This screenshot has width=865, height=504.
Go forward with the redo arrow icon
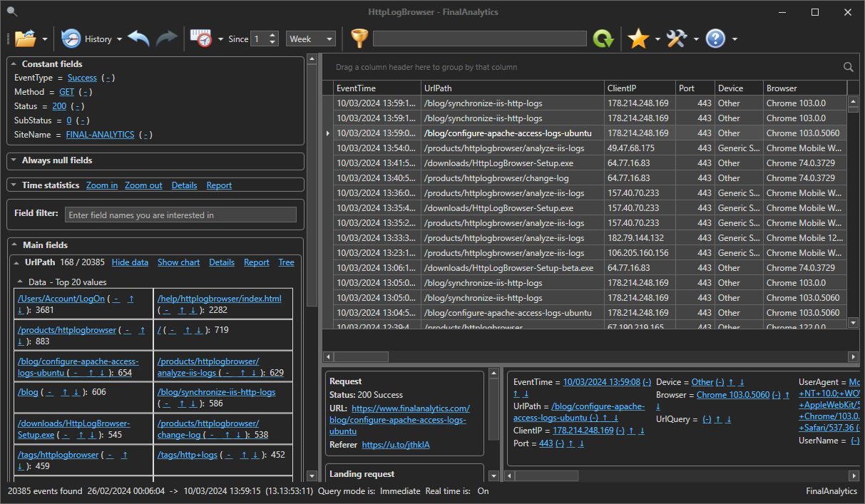(166, 38)
